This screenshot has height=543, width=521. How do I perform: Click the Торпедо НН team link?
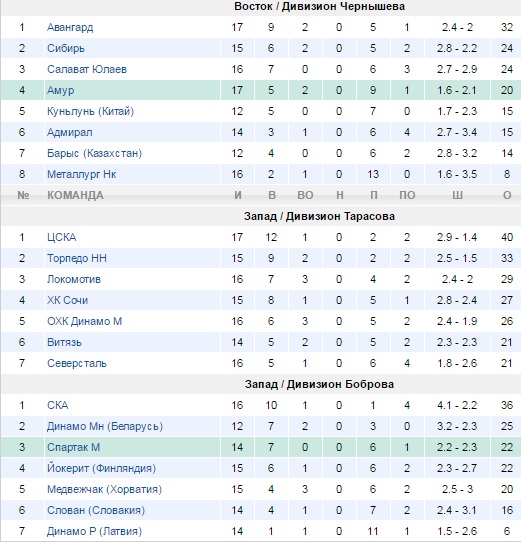pyautogui.click(x=77, y=258)
